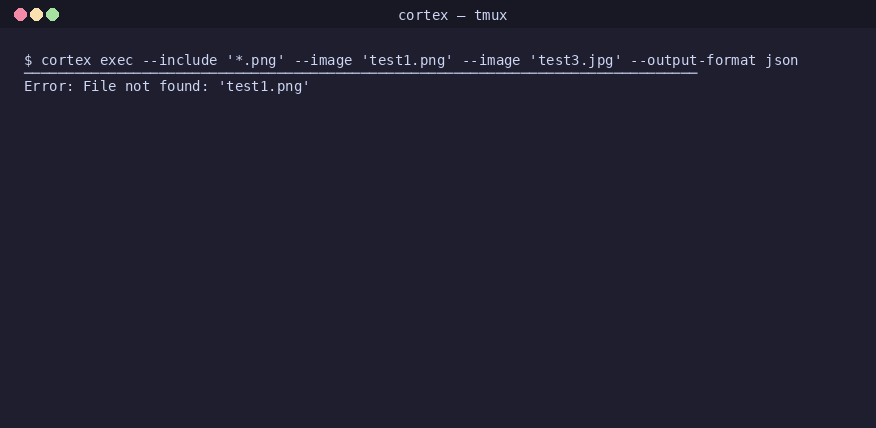The width and height of the screenshot is (876, 428).
Task: Click the '*.png' glob pattern argument
Action: click(255, 60)
